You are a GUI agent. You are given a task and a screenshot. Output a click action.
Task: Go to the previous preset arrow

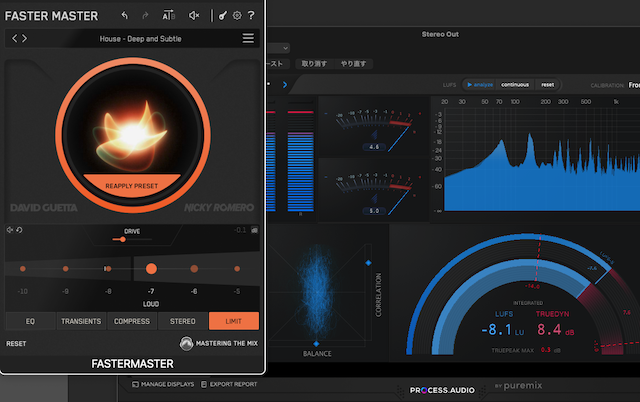click(x=14, y=39)
